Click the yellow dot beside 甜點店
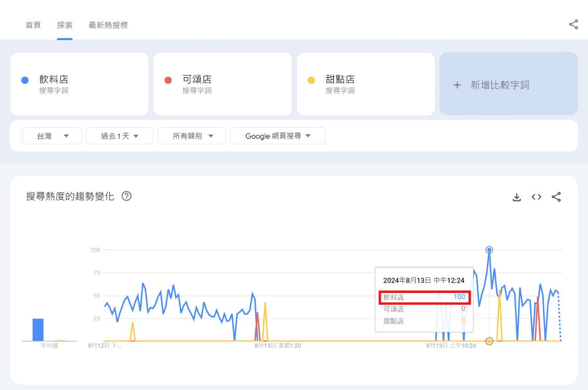 click(x=311, y=80)
